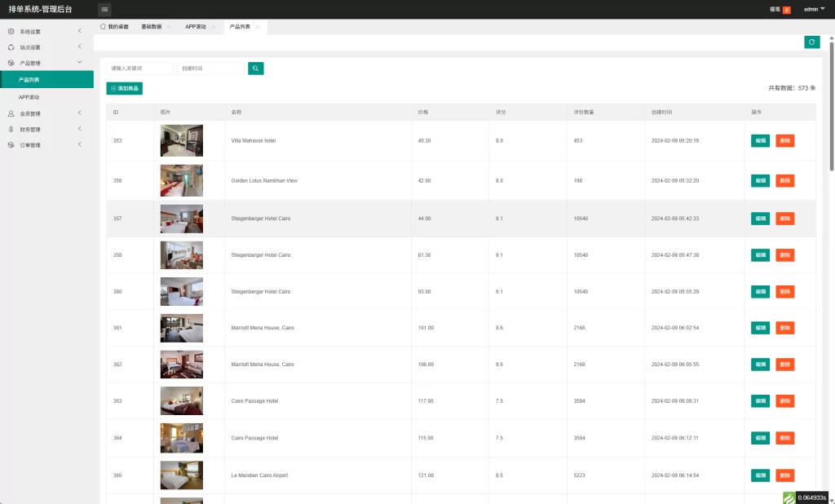The height and width of the screenshot is (504, 835).
Task: Switch to the APP滚动 tab
Action: tap(195, 27)
